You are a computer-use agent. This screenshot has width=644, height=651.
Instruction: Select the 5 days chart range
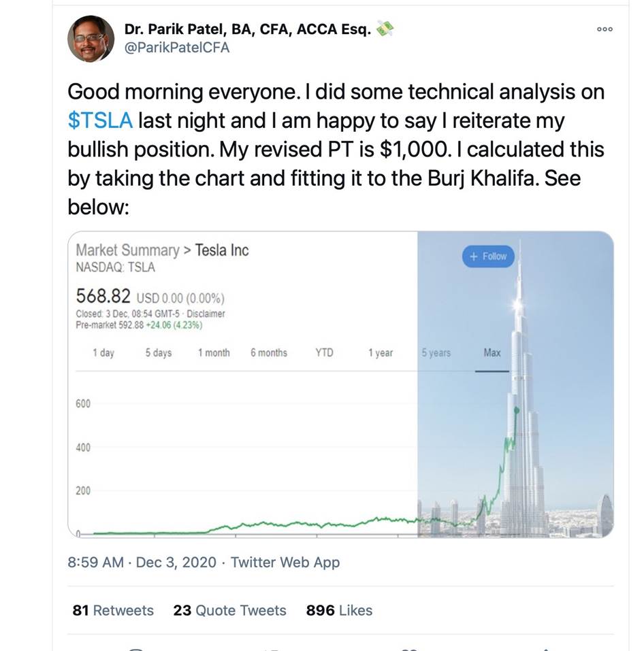click(x=158, y=353)
